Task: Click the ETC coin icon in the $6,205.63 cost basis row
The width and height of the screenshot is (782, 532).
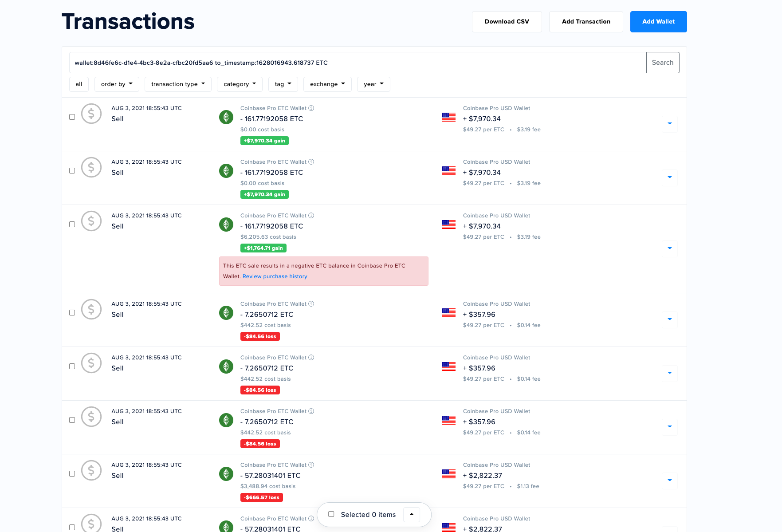Action: click(x=226, y=225)
